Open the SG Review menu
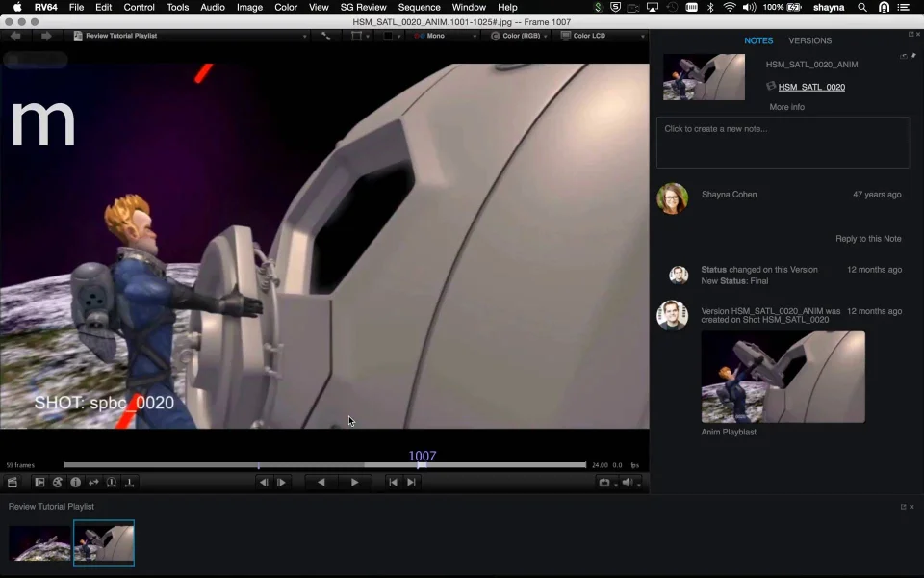The image size is (924, 578). click(363, 7)
